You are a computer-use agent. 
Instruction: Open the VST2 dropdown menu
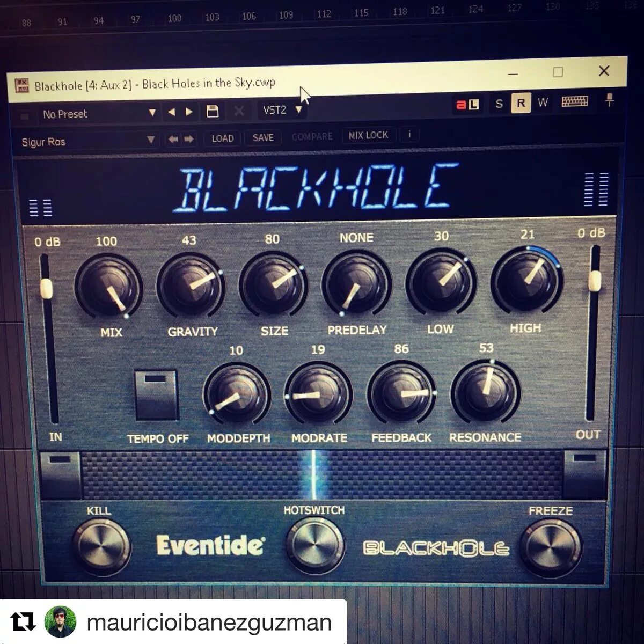(x=282, y=111)
